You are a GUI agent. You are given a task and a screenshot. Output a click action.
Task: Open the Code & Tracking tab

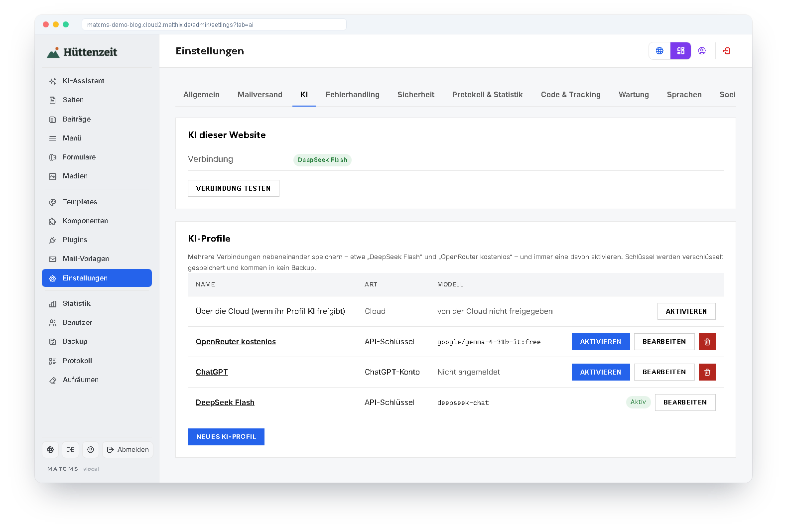[x=571, y=95]
